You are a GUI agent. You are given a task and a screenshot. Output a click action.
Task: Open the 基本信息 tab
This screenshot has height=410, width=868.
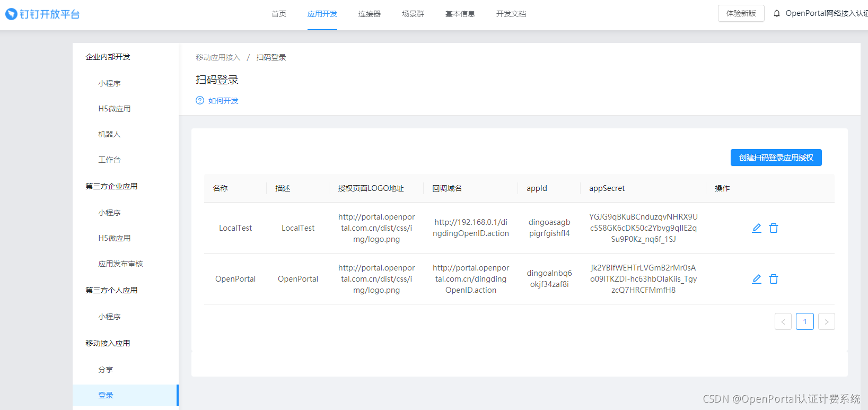point(460,14)
